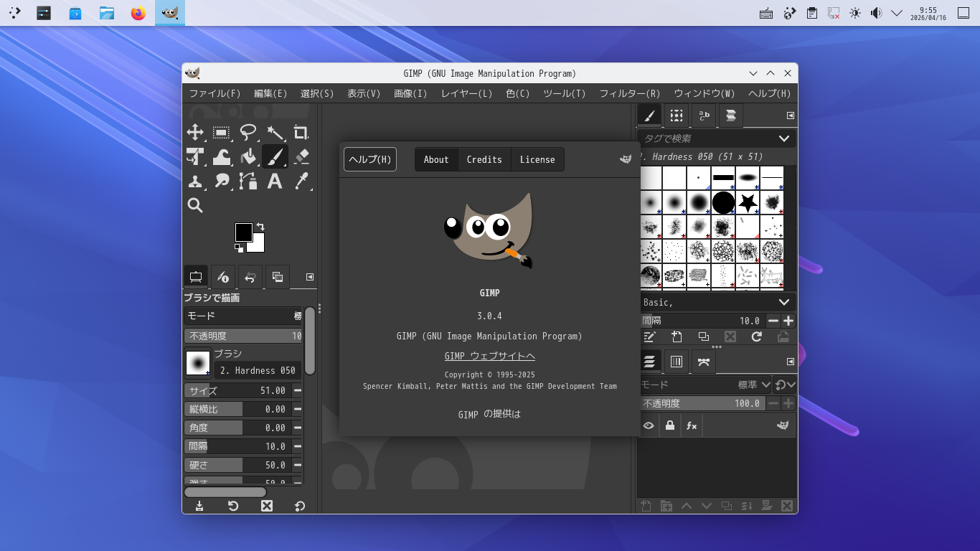This screenshot has width=980, height=551.
Task: Select the Eraser tool
Action: click(x=301, y=156)
